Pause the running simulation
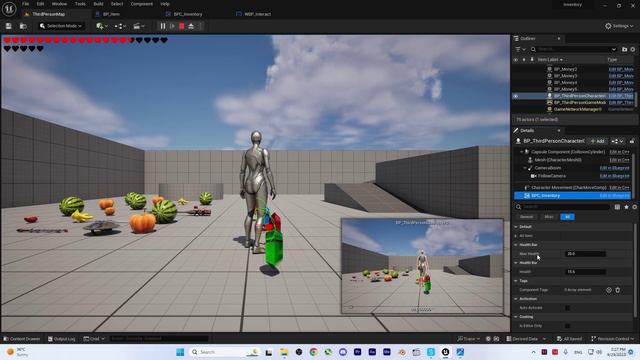Screen dimensions: 640x360 pos(163,26)
